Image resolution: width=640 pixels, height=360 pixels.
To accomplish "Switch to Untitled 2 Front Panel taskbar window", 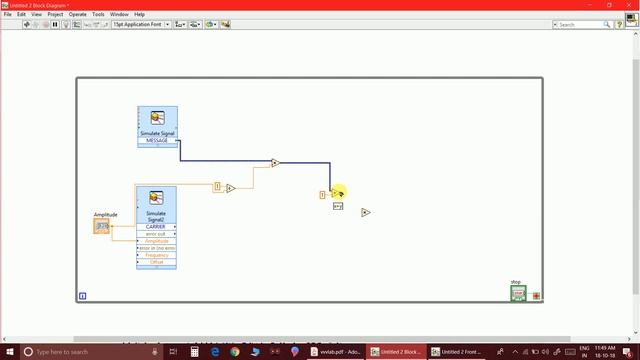I will [x=456, y=352].
